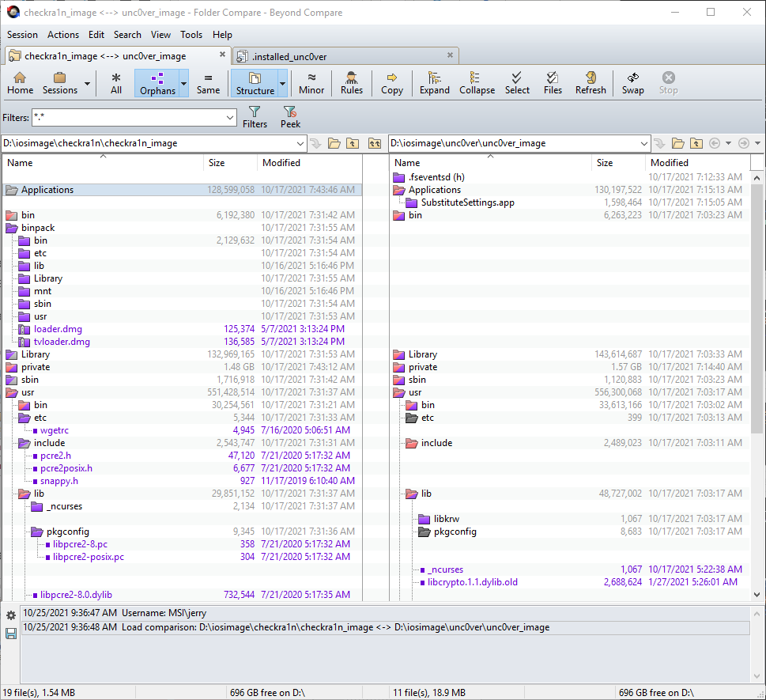The image size is (766, 700).
Task: Sort right pane by Size column
Action: pos(618,163)
